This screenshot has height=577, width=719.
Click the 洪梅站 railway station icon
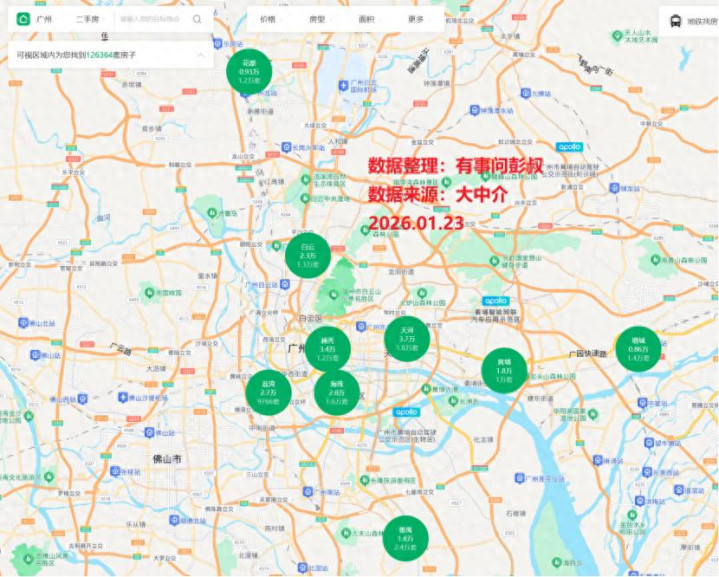[640, 501]
